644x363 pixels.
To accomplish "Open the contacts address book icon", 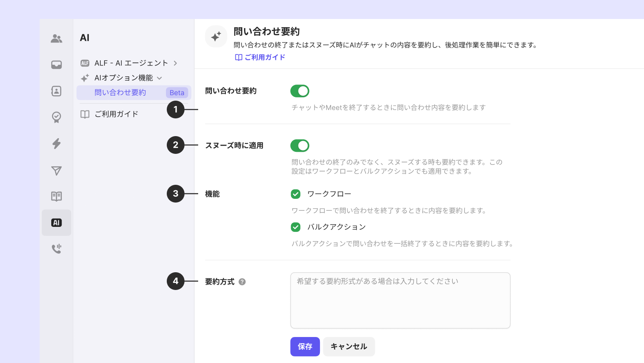I will click(x=57, y=91).
